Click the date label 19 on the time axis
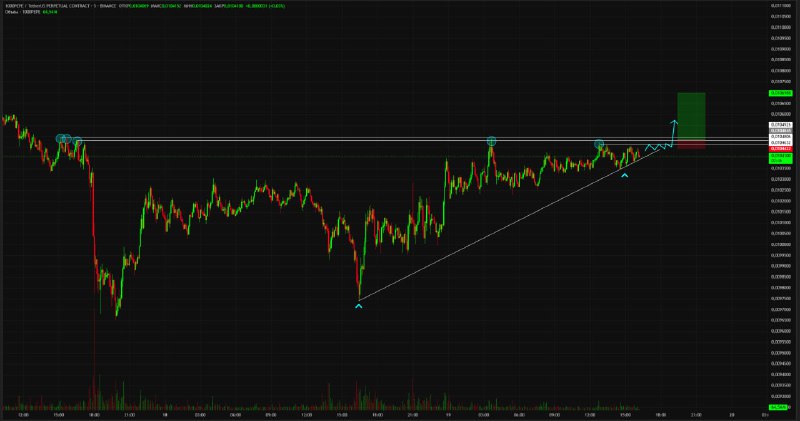 448,415
